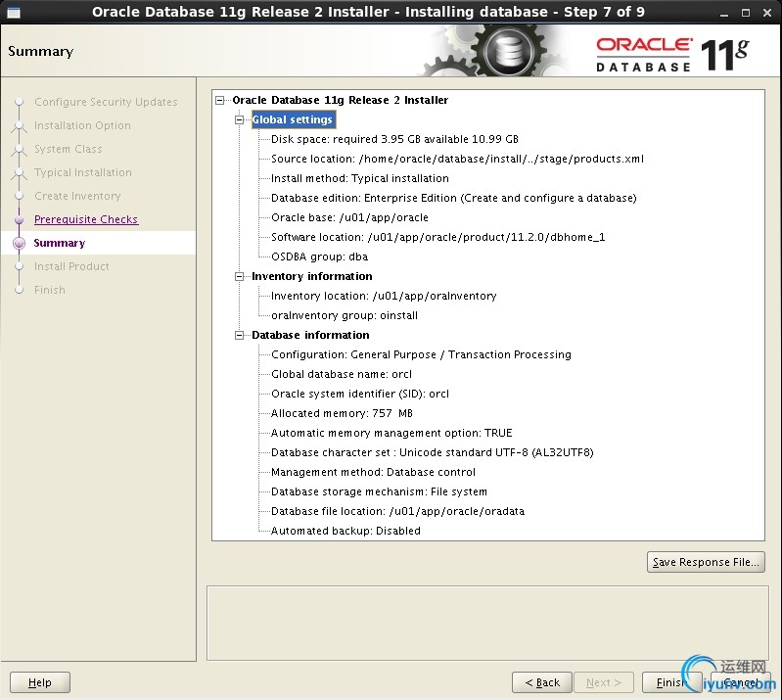The image size is (782, 700).
Task: Go Back to the previous step
Action: (542, 682)
